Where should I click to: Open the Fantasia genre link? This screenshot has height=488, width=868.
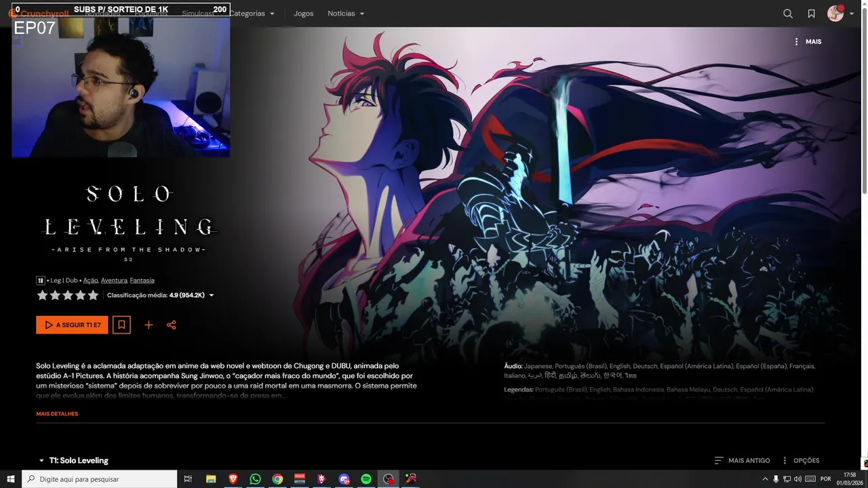(142, 280)
